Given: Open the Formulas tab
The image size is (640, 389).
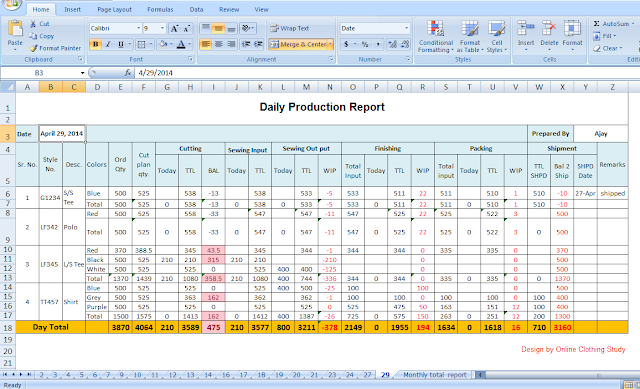Looking at the screenshot, I should pos(160,9).
